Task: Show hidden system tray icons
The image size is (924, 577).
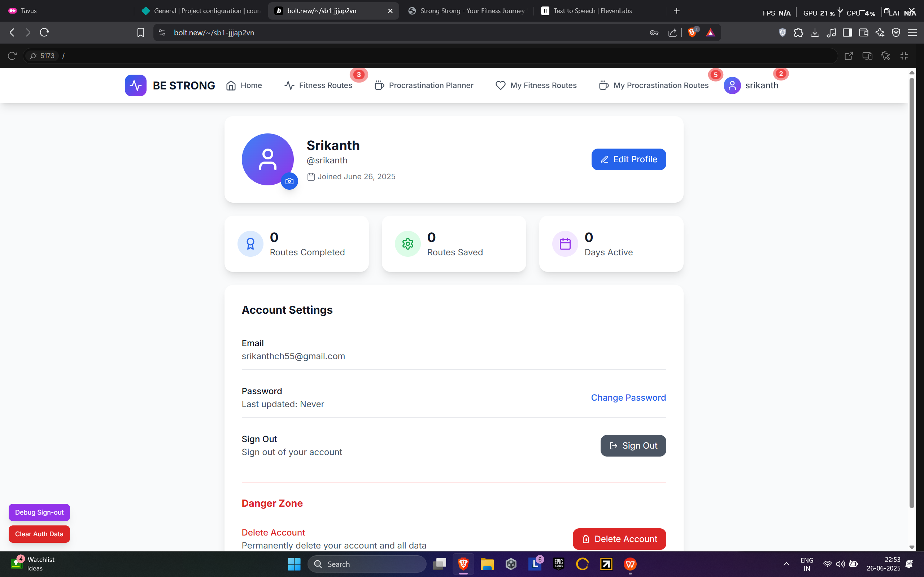Action: [x=786, y=564]
